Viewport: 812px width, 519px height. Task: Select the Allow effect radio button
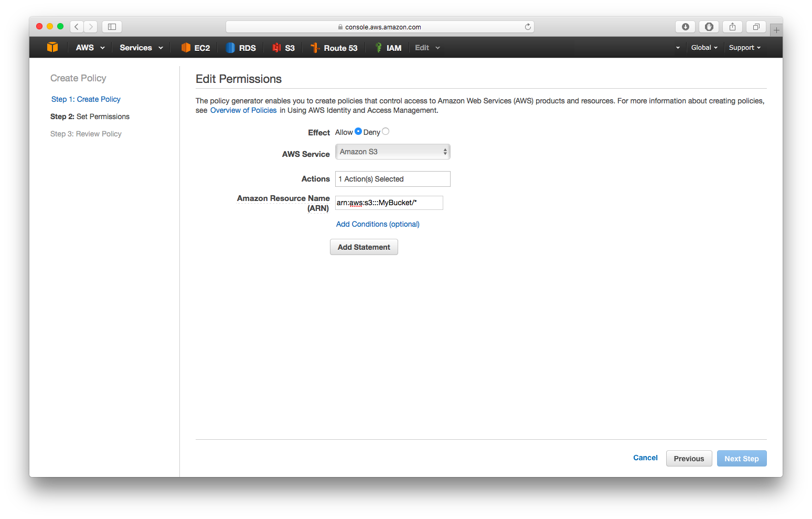click(x=358, y=132)
